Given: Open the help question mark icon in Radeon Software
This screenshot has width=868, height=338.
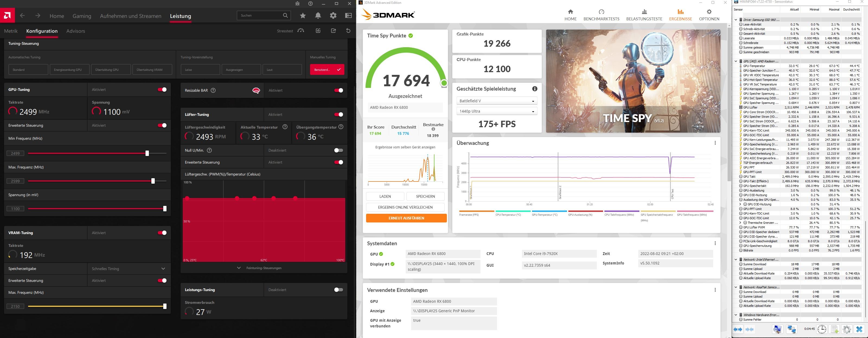Looking at the screenshot, I should coord(310,4).
